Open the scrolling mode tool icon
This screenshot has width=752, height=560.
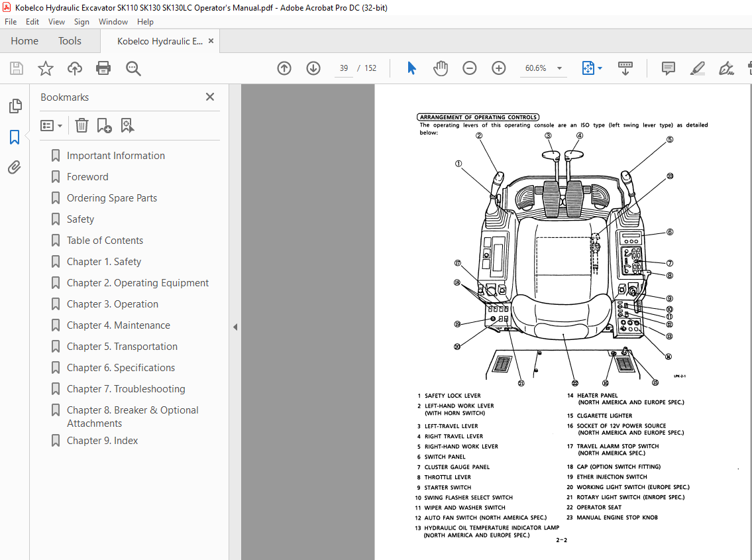tap(625, 68)
